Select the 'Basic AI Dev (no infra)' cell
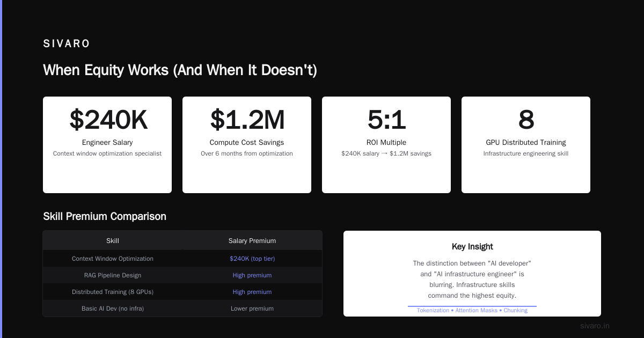Image resolution: width=644 pixels, height=338 pixels. pos(113,308)
